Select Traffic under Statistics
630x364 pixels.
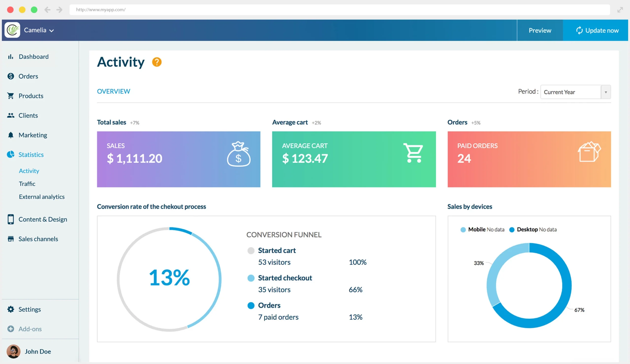point(27,184)
